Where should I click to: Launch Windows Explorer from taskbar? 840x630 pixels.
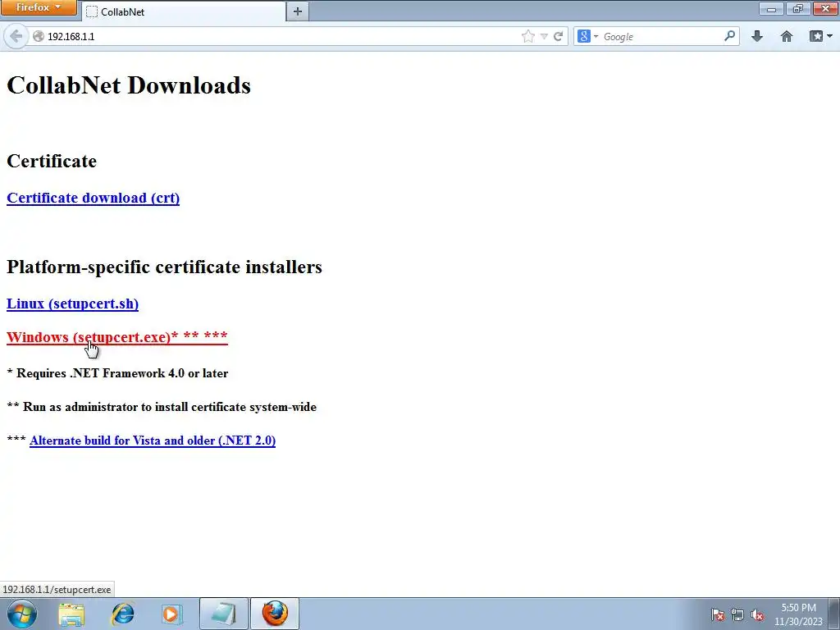(71, 614)
